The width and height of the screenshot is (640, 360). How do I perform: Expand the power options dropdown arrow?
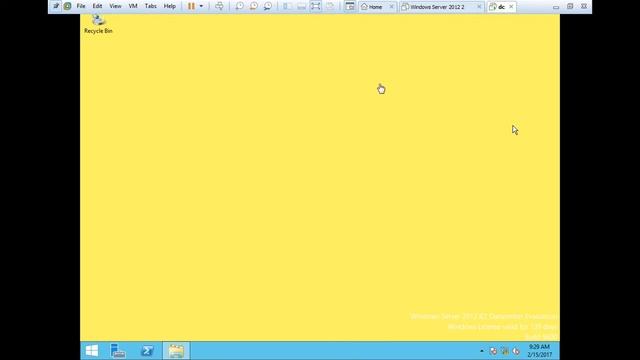(201, 6)
